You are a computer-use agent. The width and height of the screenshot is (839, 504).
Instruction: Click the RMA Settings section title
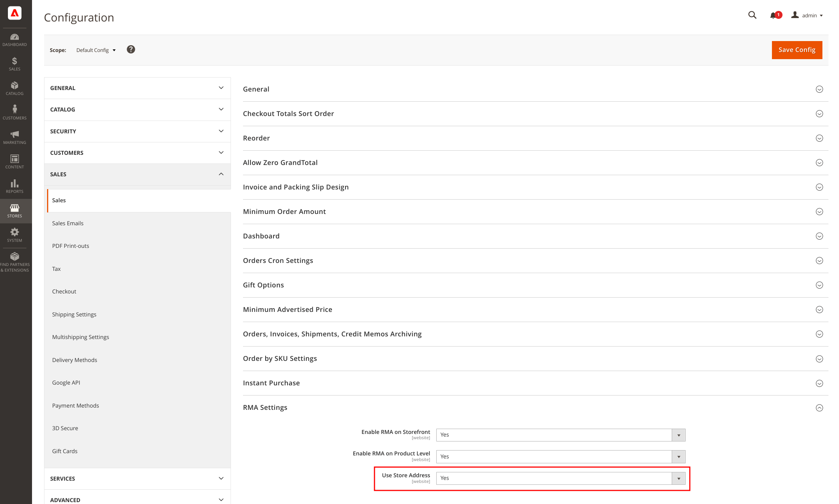click(x=265, y=408)
